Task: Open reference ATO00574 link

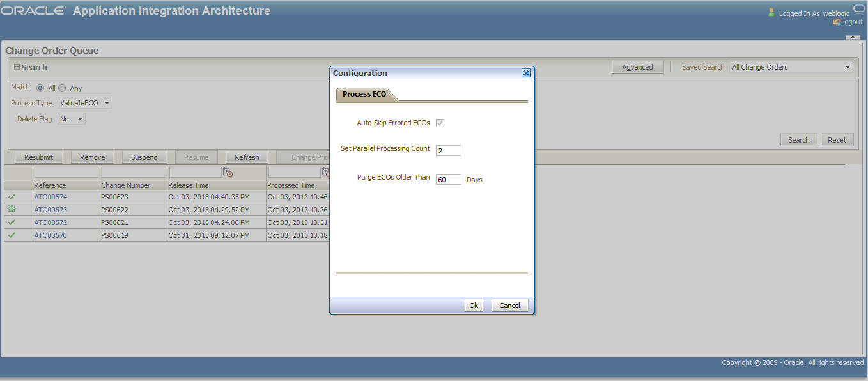Action: pos(50,197)
